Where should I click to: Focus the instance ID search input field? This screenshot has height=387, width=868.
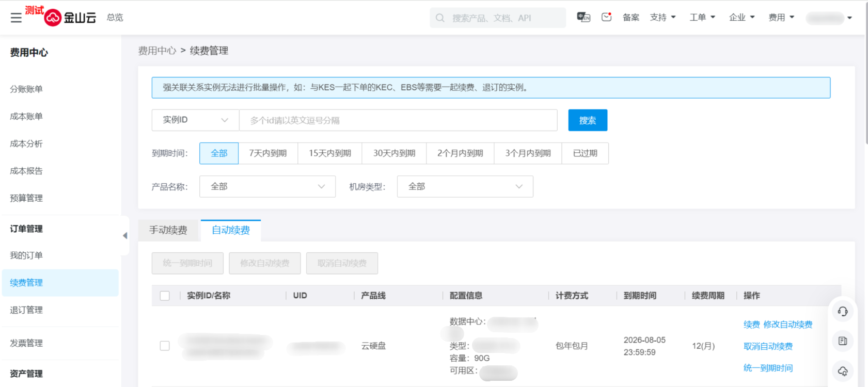(x=398, y=120)
